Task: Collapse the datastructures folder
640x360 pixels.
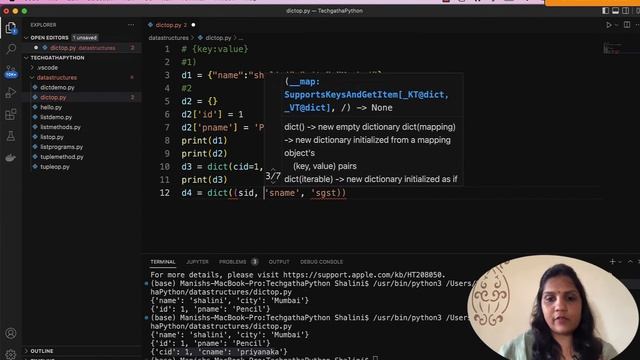Action: 56,78
